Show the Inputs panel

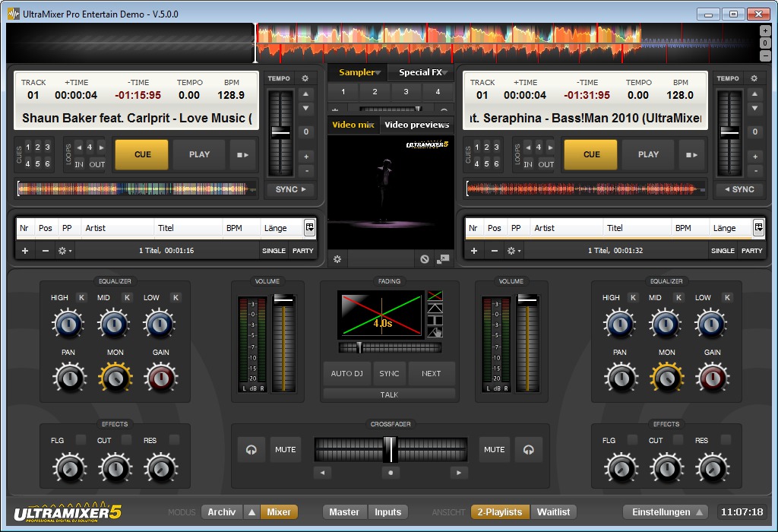click(388, 512)
